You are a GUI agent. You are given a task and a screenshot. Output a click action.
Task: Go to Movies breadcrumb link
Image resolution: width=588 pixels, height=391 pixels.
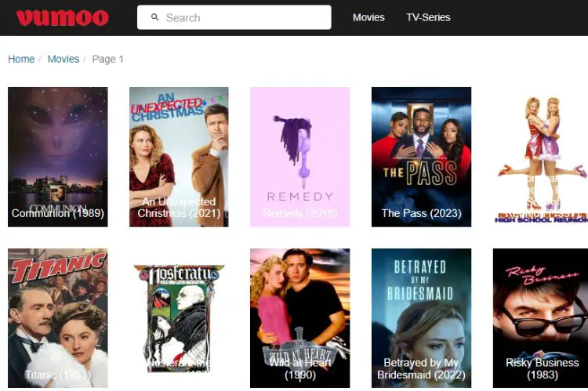[x=64, y=59]
